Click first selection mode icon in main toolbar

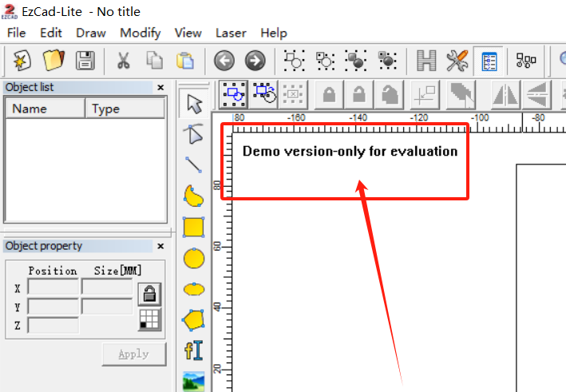tap(294, 61)
